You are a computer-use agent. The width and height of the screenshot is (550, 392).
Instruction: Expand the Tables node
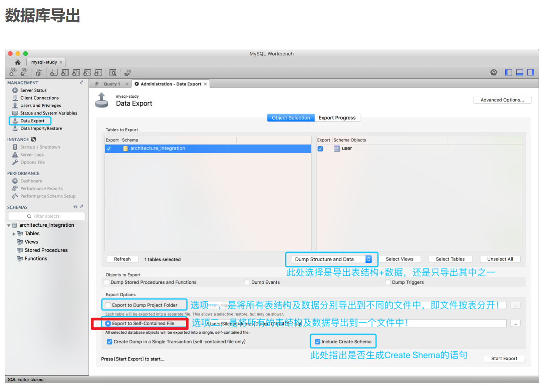click(14, 234)
